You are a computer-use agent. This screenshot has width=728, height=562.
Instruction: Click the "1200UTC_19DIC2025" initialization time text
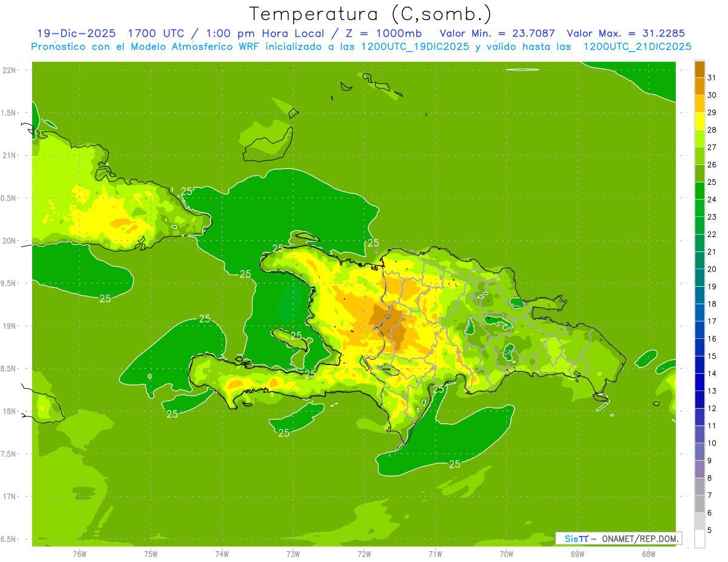(x=411, y=47)
